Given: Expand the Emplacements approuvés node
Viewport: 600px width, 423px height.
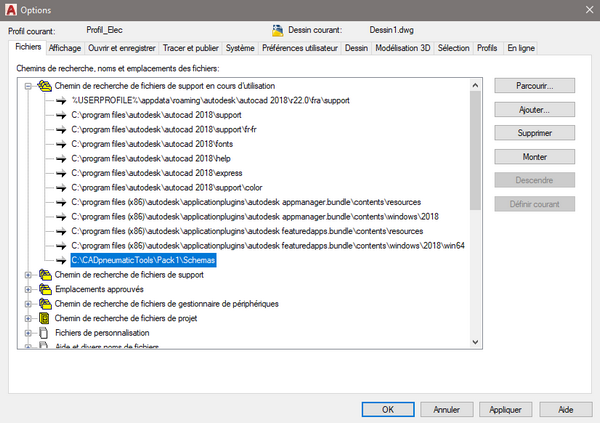Looking at the screenshot, I should coord(28,289).
